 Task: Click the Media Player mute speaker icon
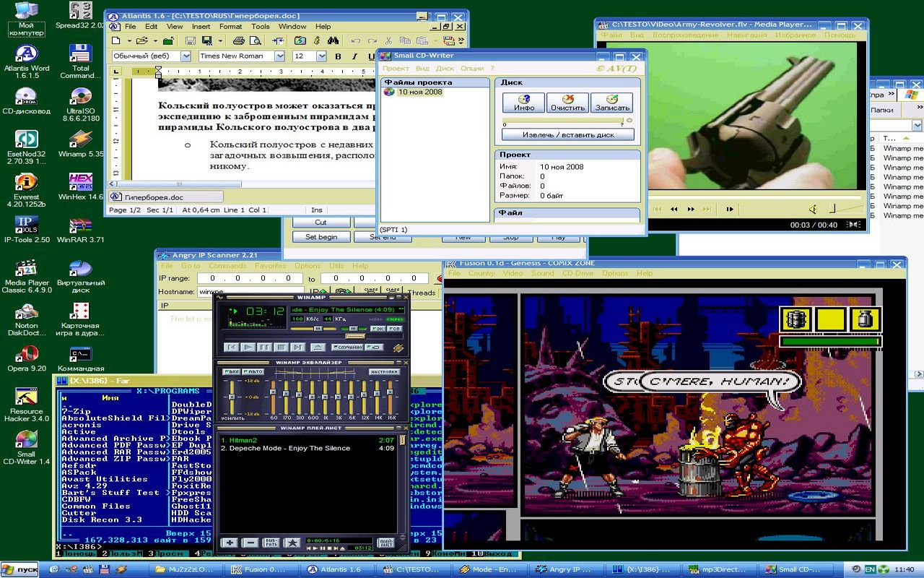[x=812, y=209]
